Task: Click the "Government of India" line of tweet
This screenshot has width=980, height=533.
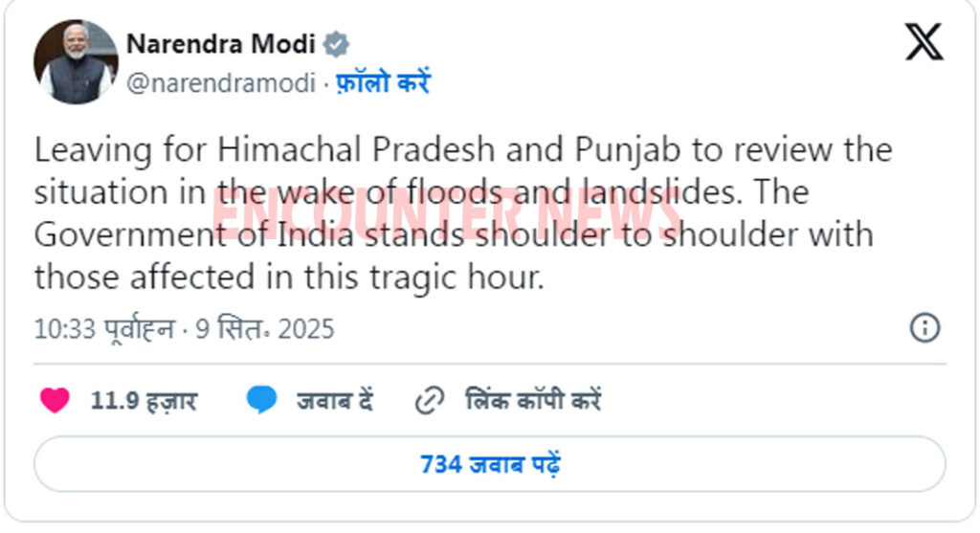Action: (453, 235)
